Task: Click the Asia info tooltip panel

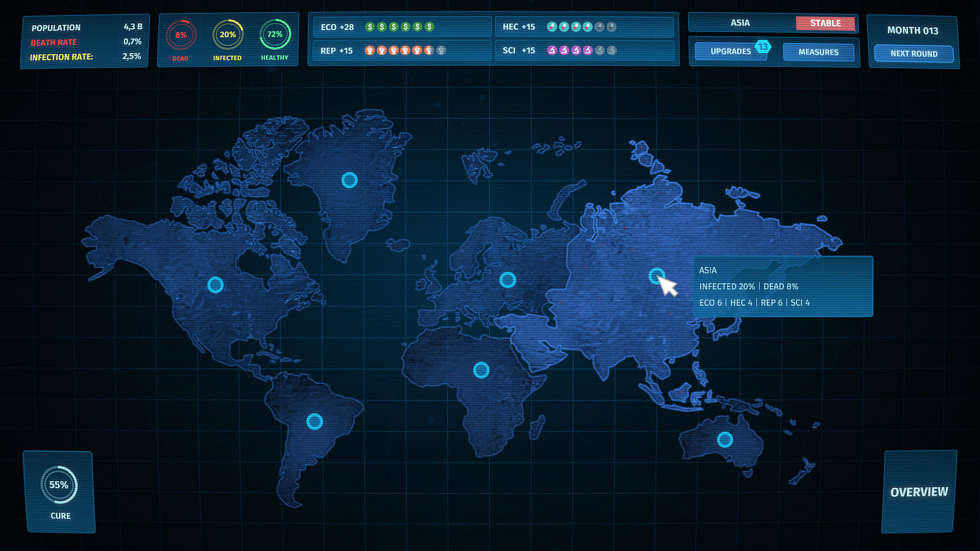Action: (783, 286)
